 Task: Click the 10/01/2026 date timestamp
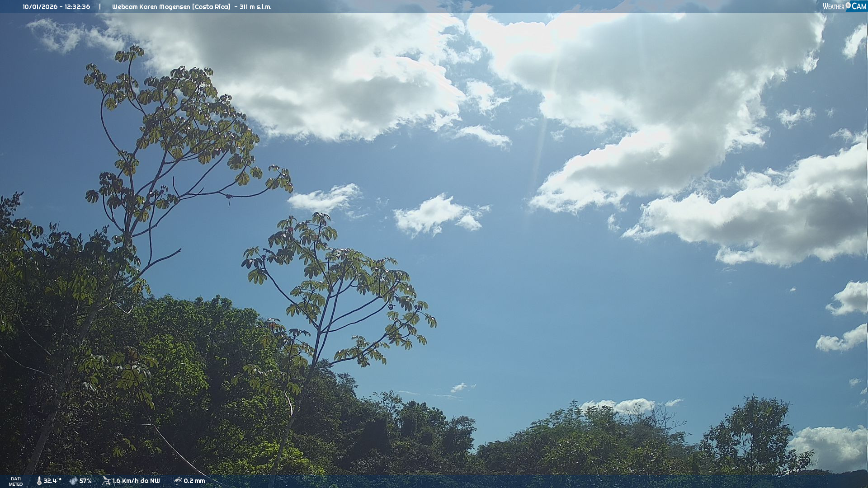pyautogui.click(x=40, y=7)
